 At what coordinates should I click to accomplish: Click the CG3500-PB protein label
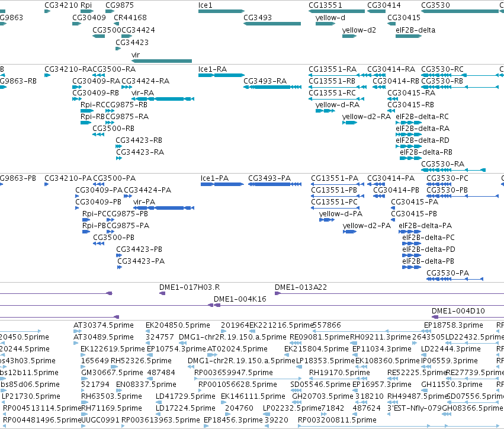tap(114, 238)
